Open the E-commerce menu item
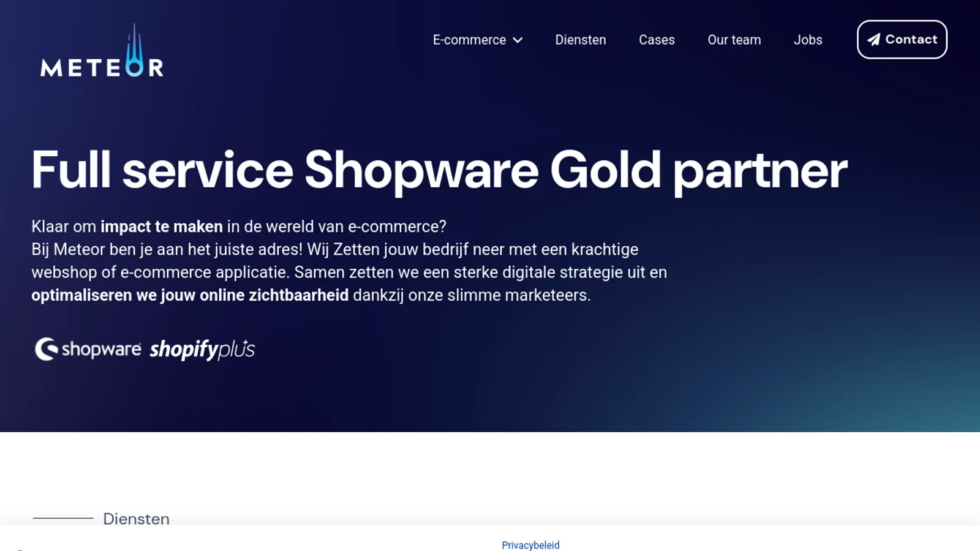 click(x=470, y=40)
